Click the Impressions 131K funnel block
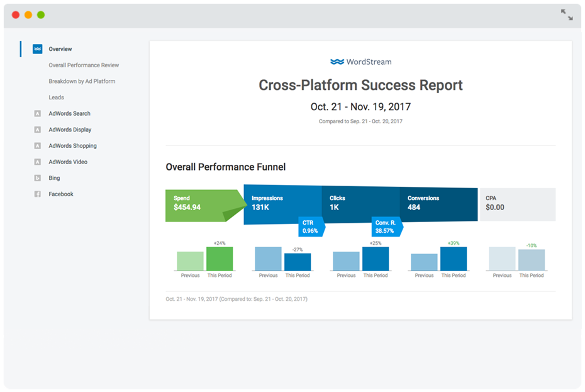This screenshot has width=585, height=392. pyautogui.click(x=282, y=203)
